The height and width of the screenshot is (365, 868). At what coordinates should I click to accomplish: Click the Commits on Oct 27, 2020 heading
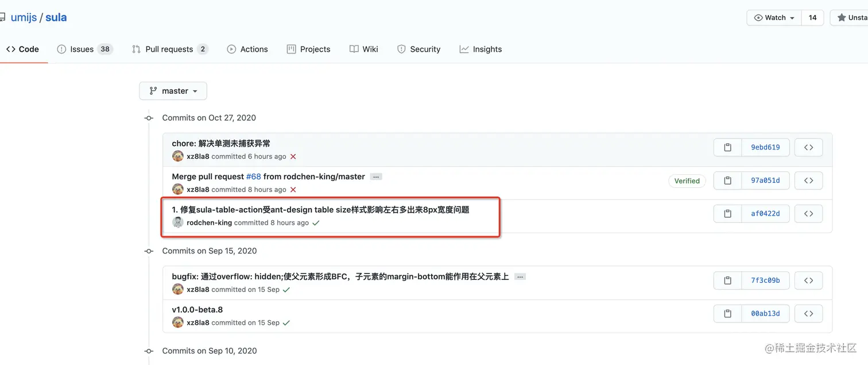pos(209,118)
